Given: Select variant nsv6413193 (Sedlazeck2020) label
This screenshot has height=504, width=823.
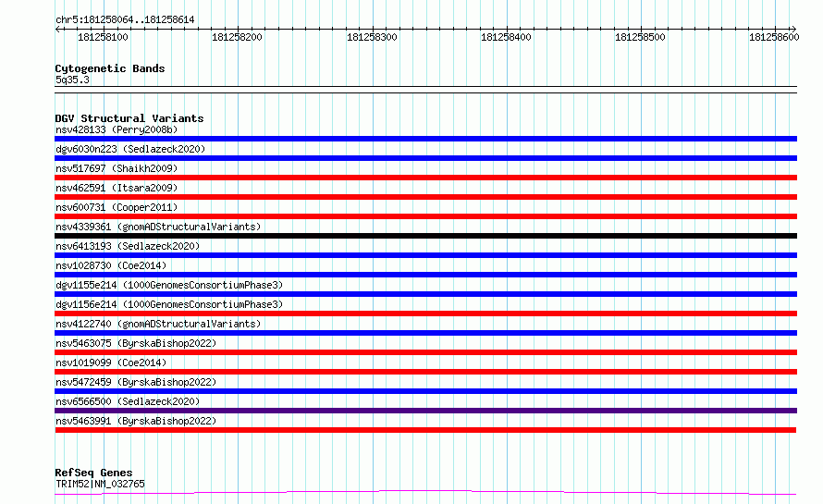Looking at the screenshot, I should (x=128, y=246).
